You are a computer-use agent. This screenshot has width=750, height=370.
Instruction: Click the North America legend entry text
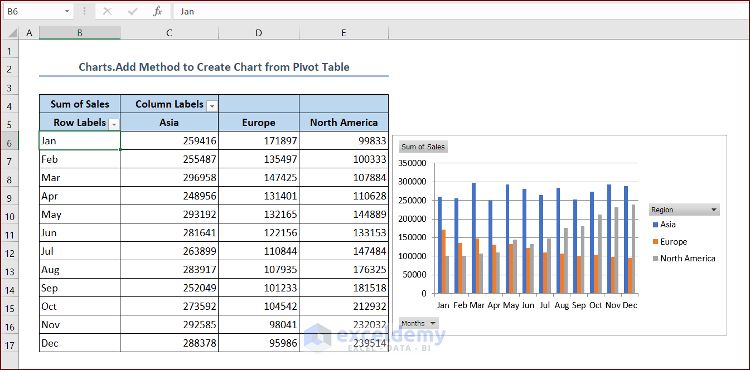click(688, 259)
